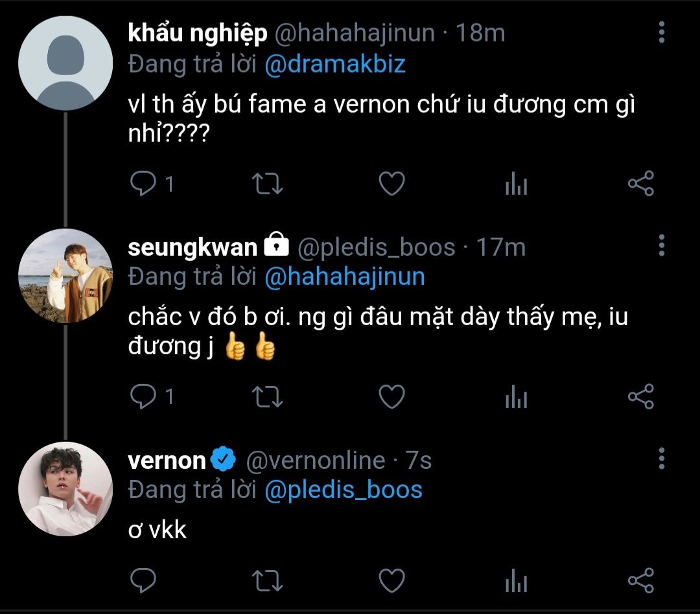Open more options on seungkwan's tweet
The image size is (700, 614).
(661, 245)
